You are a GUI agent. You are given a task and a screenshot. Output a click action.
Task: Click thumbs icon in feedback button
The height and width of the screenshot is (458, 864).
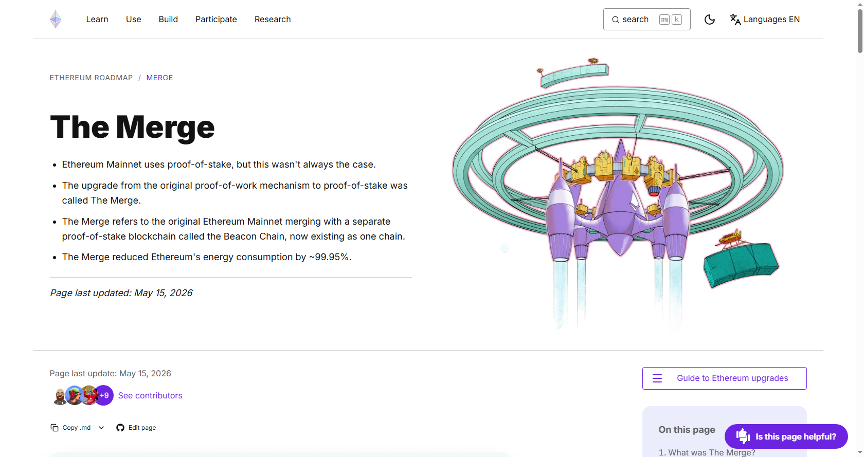(x=743, y=436)
